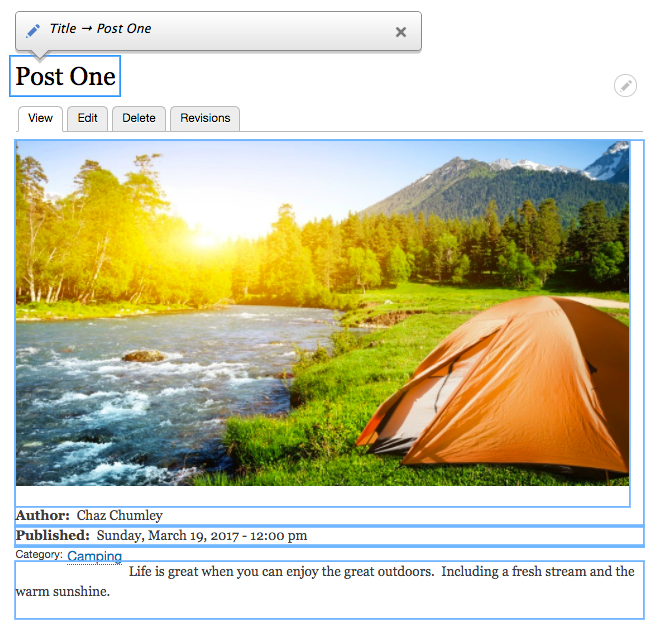Click the bold Author: label
Screen dimensions: 650x628
pyautogui.click(x=43, y=515)
